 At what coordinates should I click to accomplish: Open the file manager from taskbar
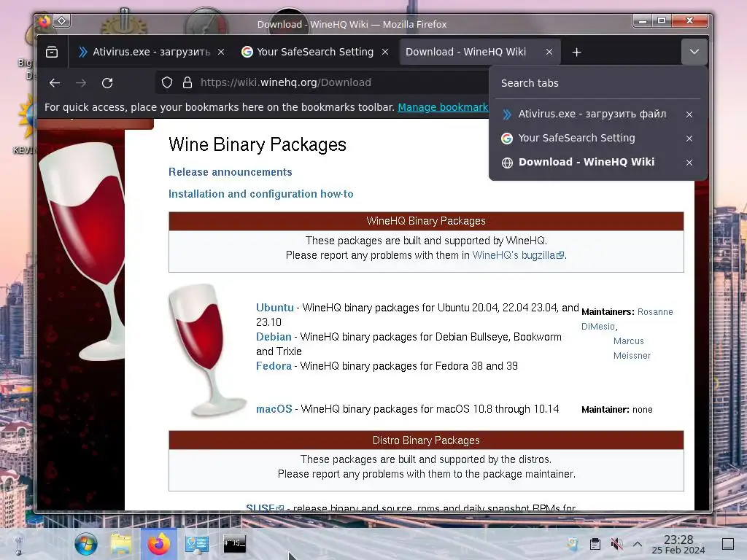click(x=121, y=544)
